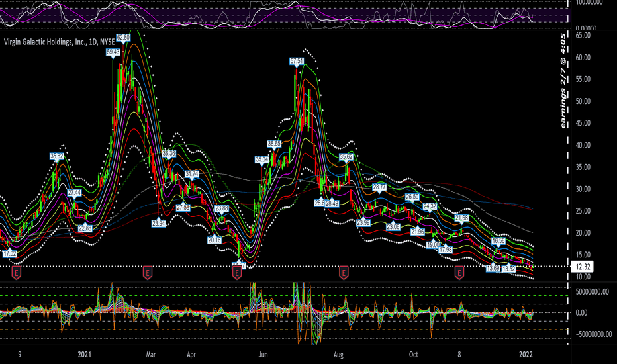Click the 19.00 low label
This screenshot has width=617, height=364.
pyautogui.click(x=433, y=245)
